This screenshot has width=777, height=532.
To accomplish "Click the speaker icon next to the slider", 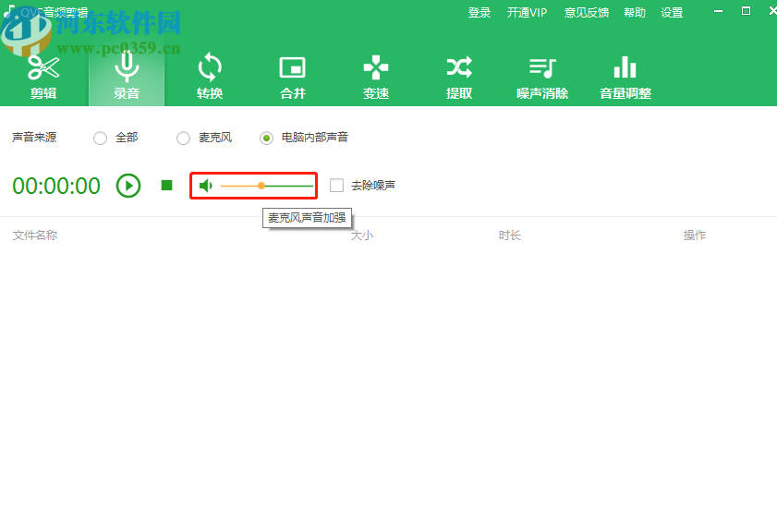I will coord(207,185).
